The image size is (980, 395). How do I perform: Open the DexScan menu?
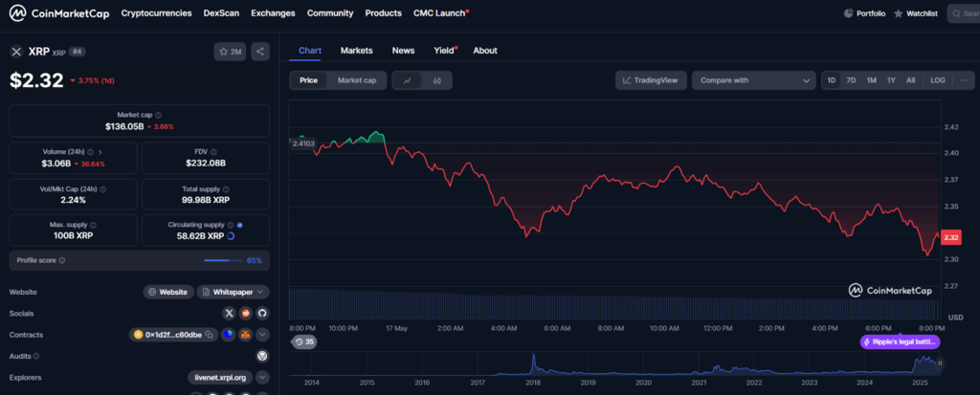coord(221,13)
